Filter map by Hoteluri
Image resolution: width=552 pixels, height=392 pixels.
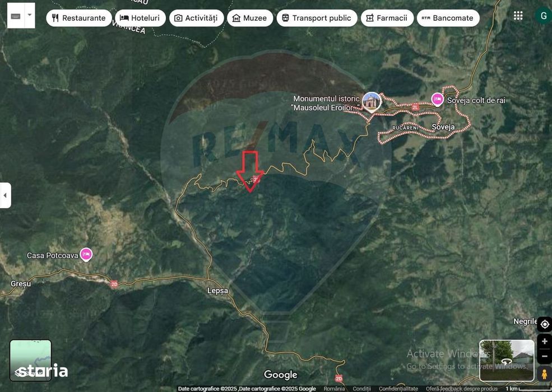(x=140, y=18)
